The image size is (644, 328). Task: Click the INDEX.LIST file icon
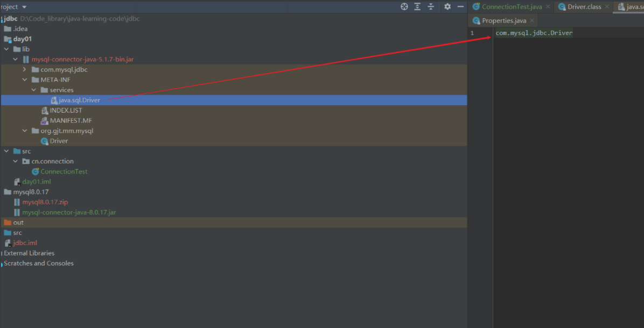45,110
